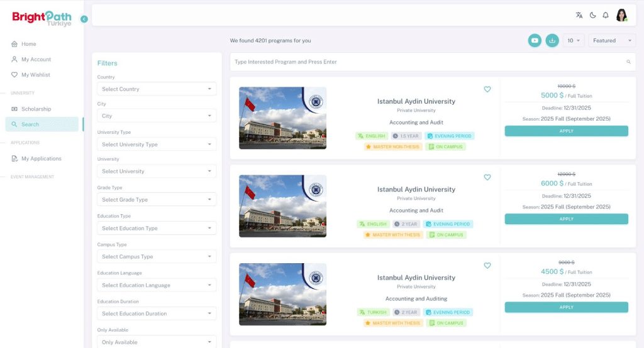The height and width of the screenshot is (348, 644).
Task: Open notifications bell icon
Action: 606,15
